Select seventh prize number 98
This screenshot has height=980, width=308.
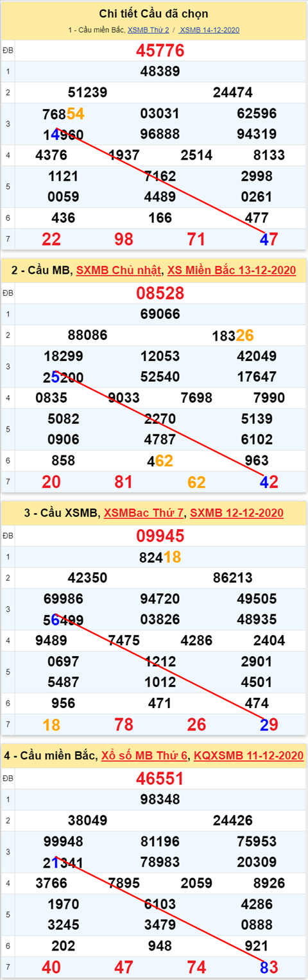[124, 239]
